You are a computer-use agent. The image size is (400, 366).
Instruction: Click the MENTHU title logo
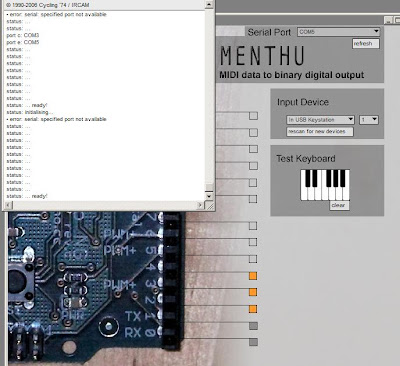pos(262,56)
